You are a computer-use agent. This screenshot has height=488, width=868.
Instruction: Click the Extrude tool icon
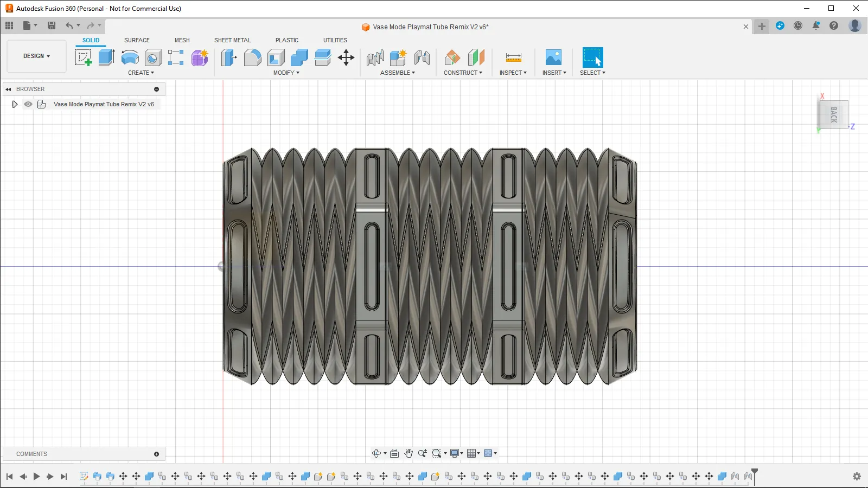pos(106,57)
